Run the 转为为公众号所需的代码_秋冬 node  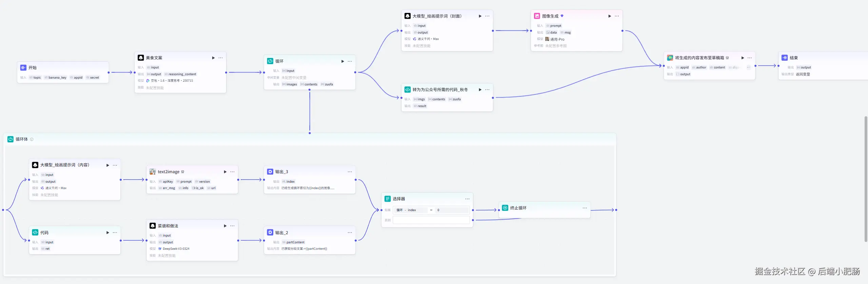tap(480, 90)
